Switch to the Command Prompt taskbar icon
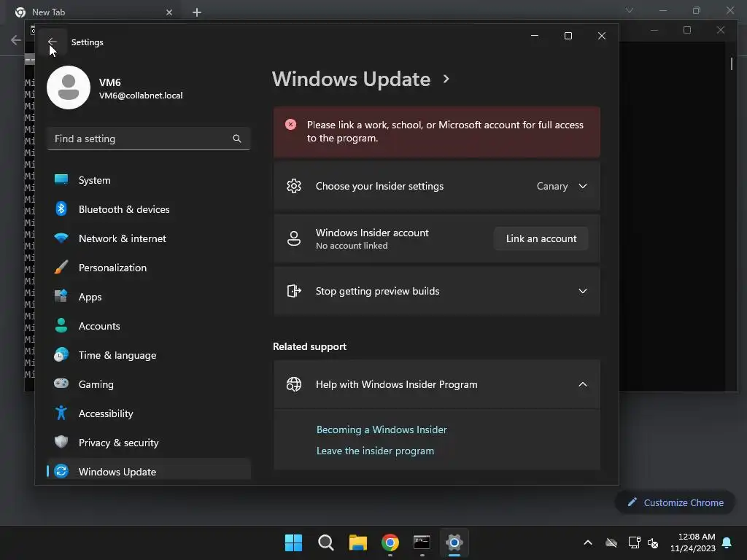The image size is (747, 560). click(x=422, y=542)
